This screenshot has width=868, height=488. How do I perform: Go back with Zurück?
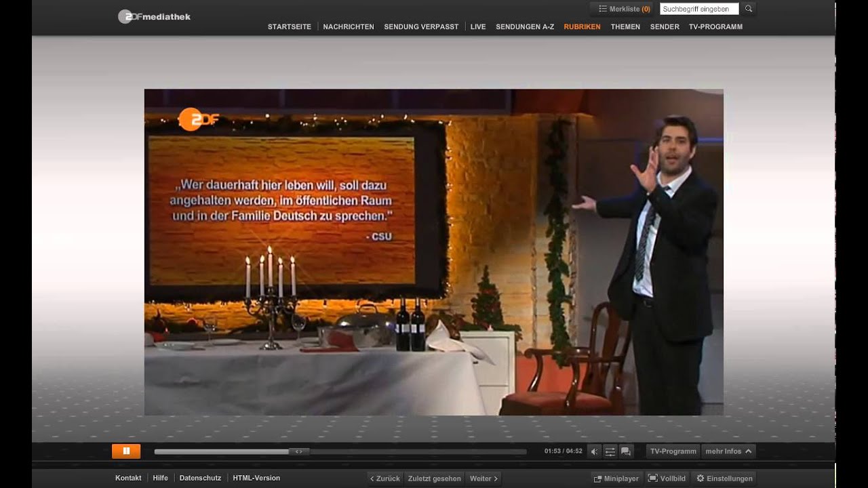[385, 479]
